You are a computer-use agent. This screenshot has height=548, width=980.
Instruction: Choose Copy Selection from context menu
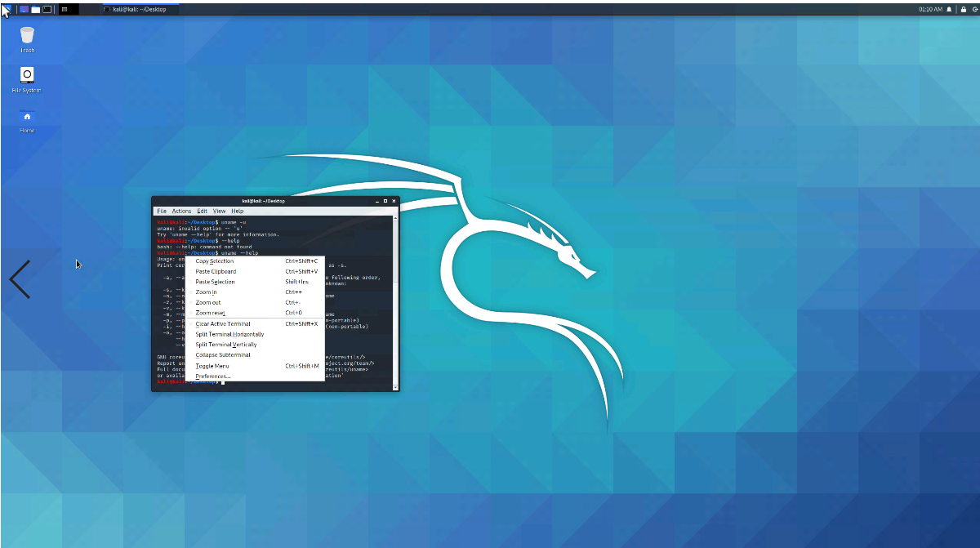256,261
